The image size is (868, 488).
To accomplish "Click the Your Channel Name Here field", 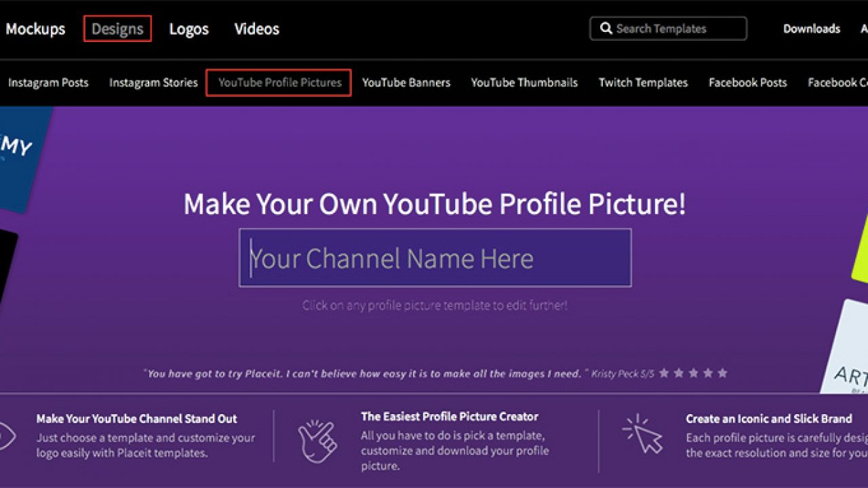I will (x=435, y=258).
